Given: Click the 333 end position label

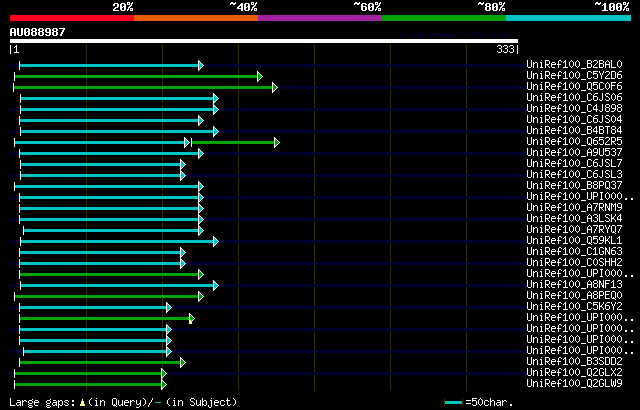Looking at the screenshot, I should point(505,49).
